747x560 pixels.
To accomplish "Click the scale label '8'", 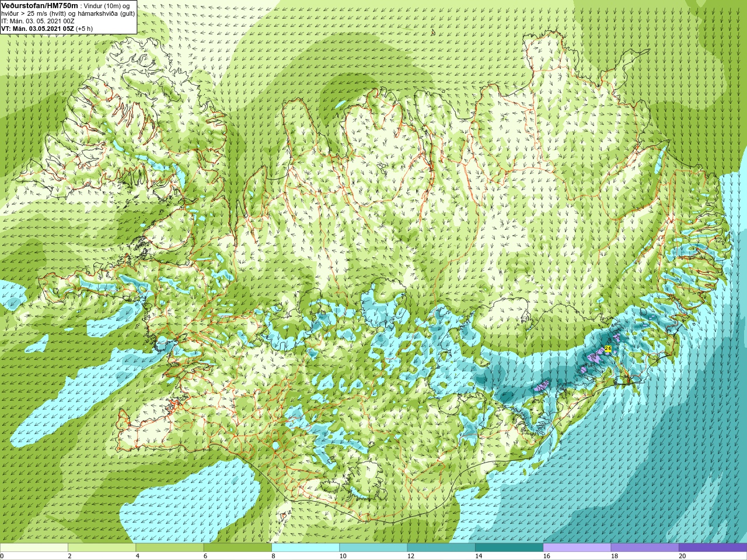I will click(273, 556).
